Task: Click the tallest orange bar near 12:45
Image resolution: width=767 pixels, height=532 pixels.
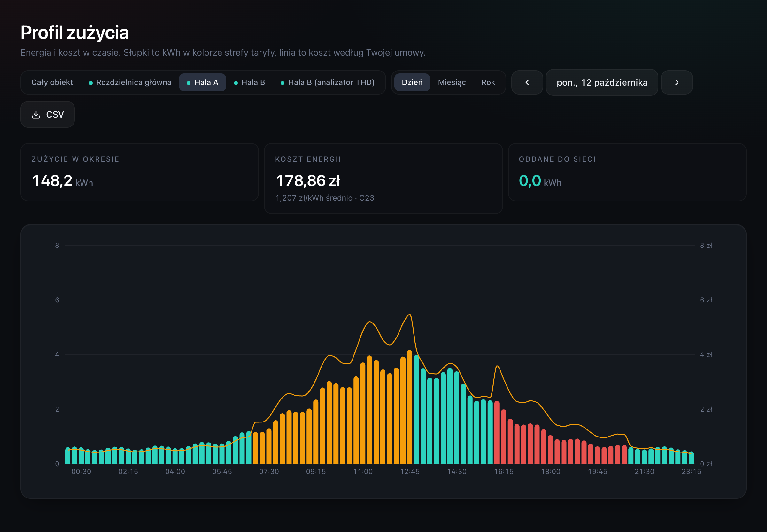Action: pos(410,407)
